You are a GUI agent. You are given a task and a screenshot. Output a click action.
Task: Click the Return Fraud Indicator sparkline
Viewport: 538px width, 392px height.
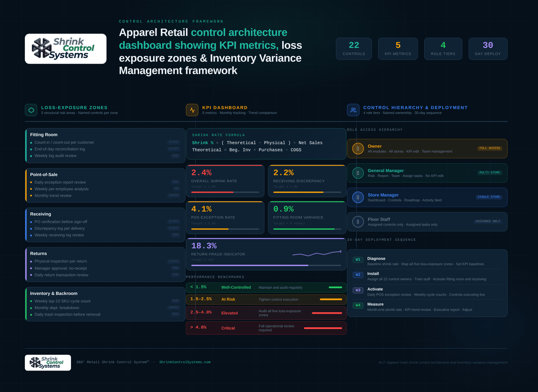click(317, 254)
